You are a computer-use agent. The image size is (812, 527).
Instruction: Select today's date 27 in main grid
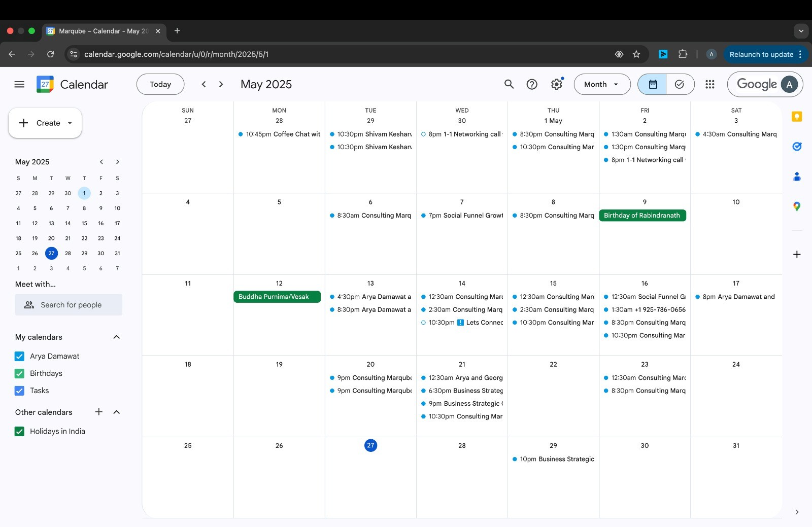point(370,445)
